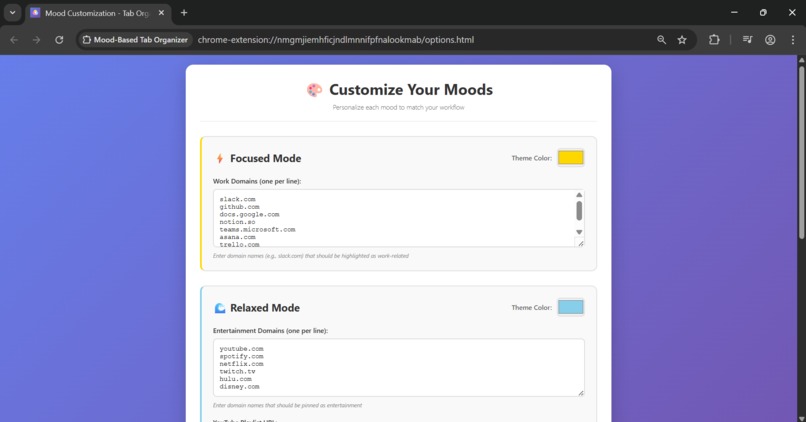Click the Relaxed Mode wave icon
806x422 pixels.
(x=219, y=308)
